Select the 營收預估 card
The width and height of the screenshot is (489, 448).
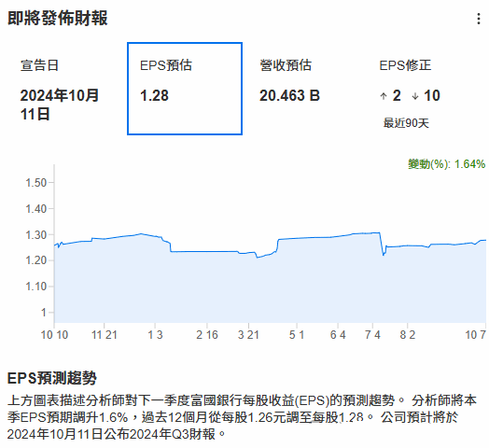tap(304, 89)
